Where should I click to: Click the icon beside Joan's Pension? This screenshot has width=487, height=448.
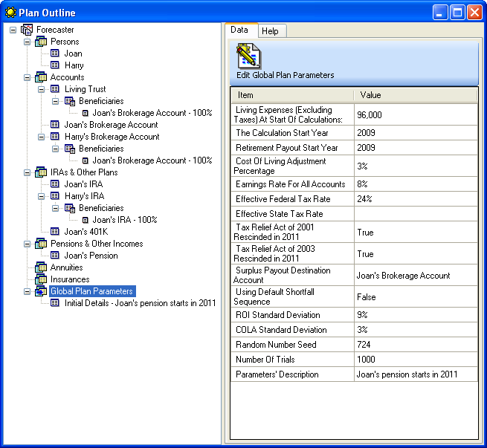click(x=55, y=256)
